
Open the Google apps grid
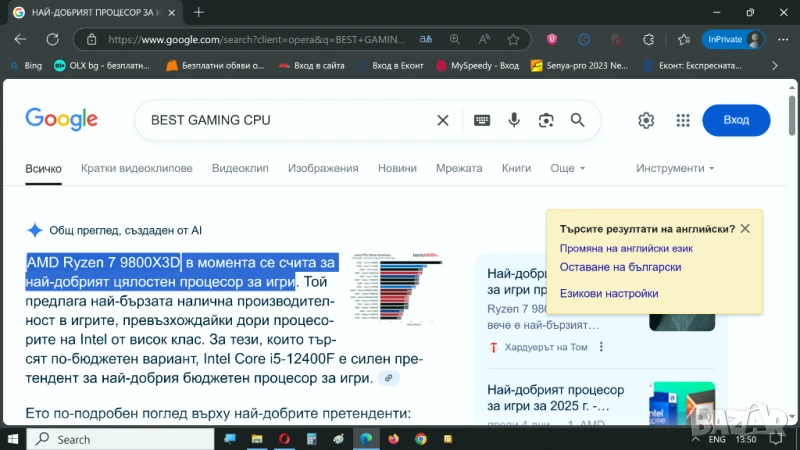pos(683,120)
